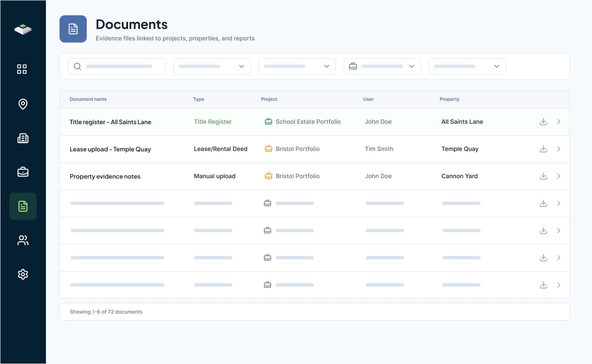Click the Lease/Rental Deed type cell
This screenshot has height=364, width=592.
click(x=221, y=149)
